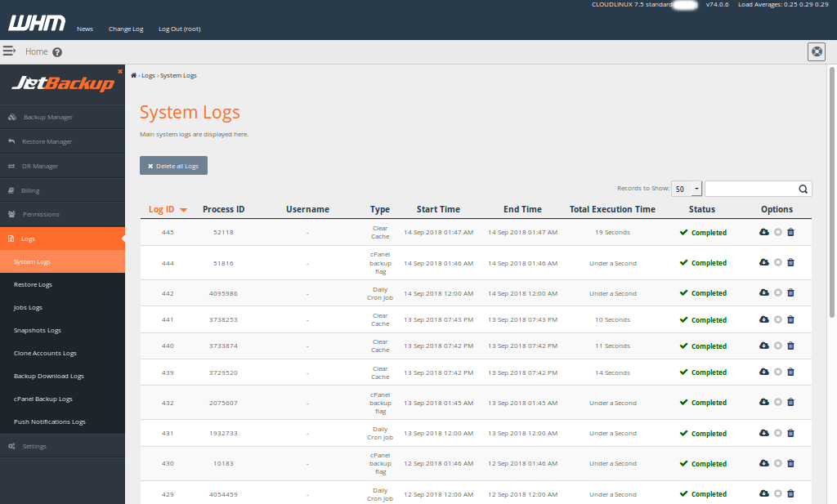
Task: Delete log 430 with trash icon
Action: (x=790, y=463)
